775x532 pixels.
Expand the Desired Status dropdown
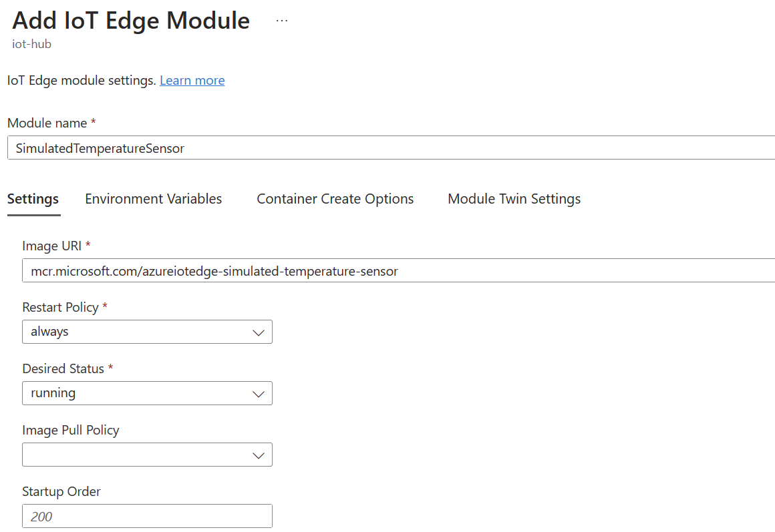[147, 393]
